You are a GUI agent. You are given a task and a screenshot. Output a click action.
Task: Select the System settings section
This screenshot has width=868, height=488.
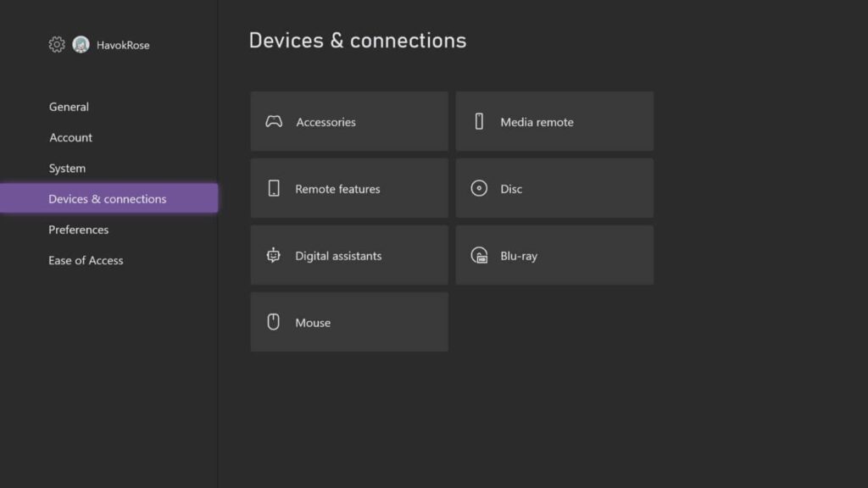[67, 168]
